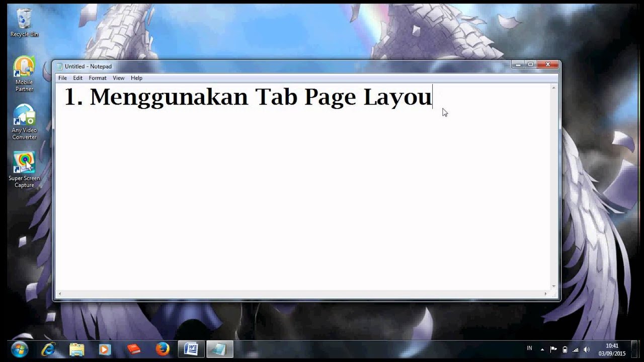Screen dimensions: 644x362
Task: Launch Firefox from the taskbar
Action: pos(162,349)
